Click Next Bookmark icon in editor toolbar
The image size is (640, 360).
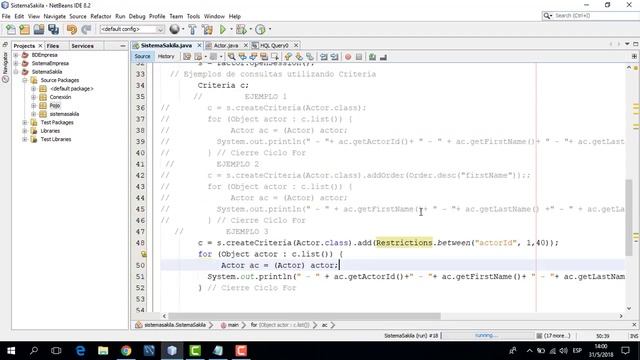tap(299, 57)
